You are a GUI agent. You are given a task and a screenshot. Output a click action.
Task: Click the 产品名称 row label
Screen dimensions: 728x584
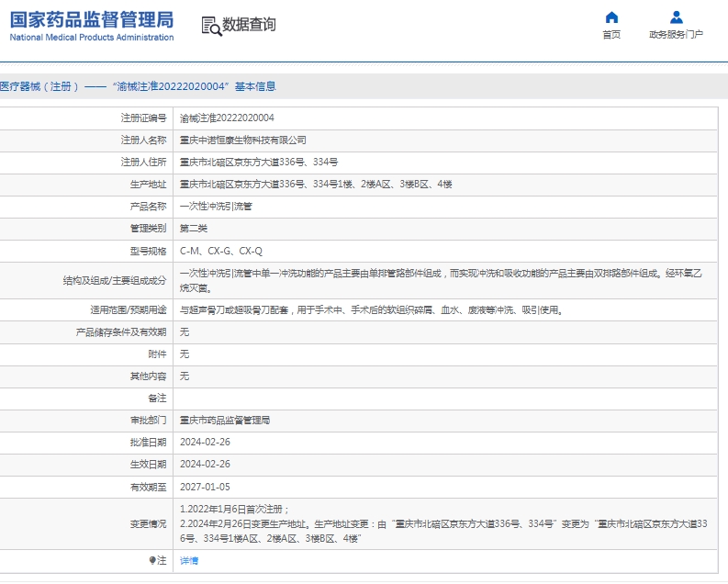click(x=148, y=206)
